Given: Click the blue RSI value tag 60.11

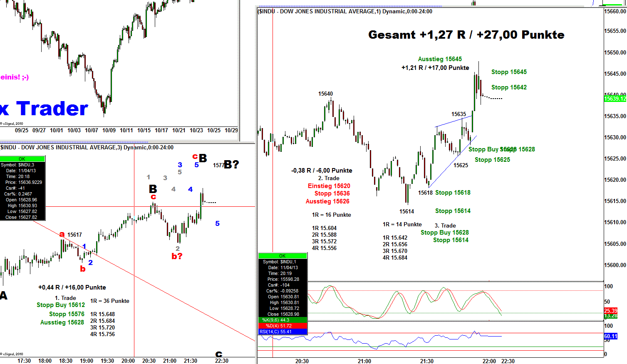Looking at the screenshot, I should (x=610, y=336).
